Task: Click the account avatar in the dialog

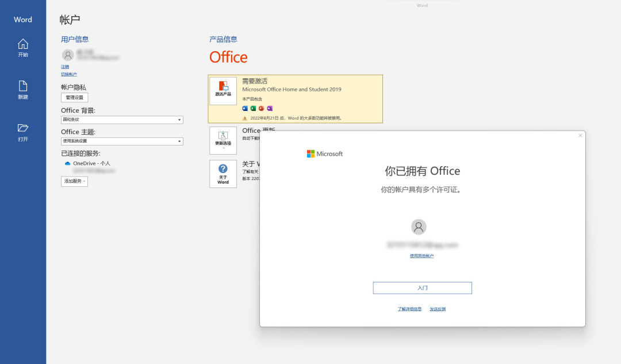Action: [419, 227]
